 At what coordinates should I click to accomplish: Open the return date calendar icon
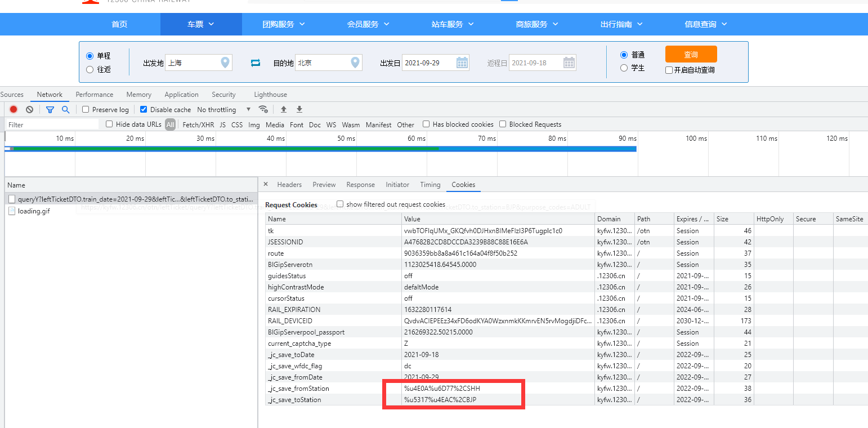(569, 63)
